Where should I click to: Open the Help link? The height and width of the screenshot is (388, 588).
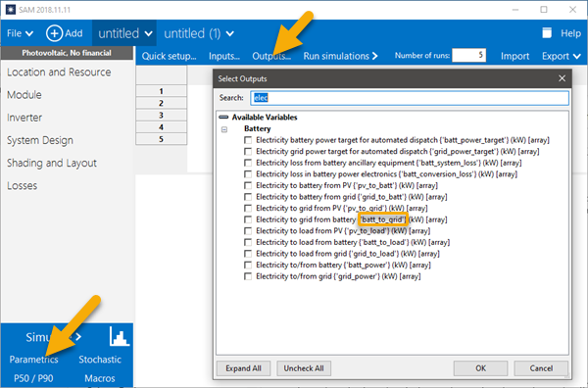(570, 33)
